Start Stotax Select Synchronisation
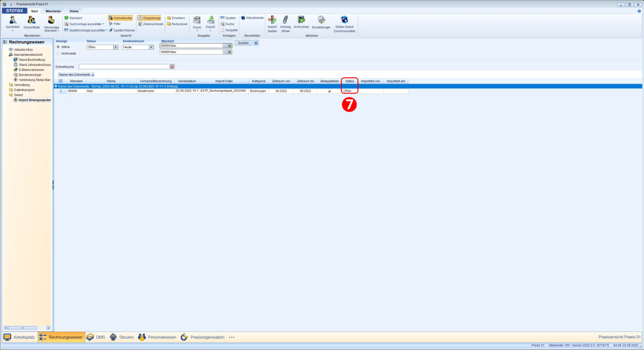Image resolution: width=644 pixels, height=350 pixels. [x=344, y=20]
